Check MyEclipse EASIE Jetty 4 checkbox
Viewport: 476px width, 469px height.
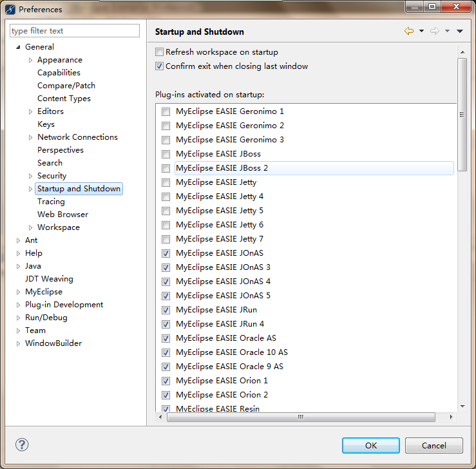point(166,196)
